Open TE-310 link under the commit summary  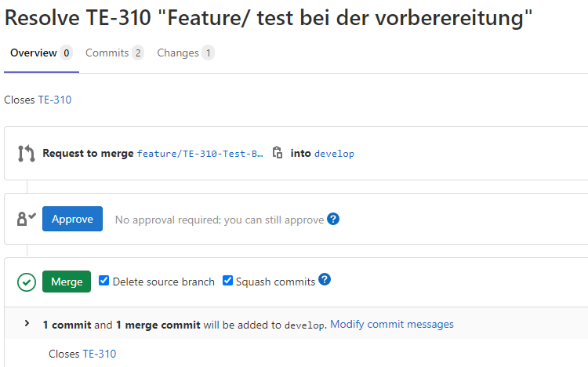click(100, 354)
